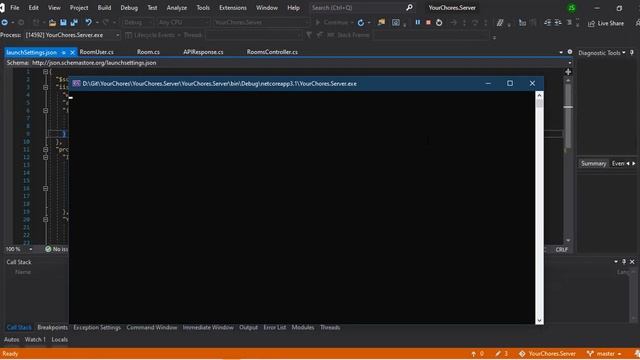This screenshot has height=360, width=640.
Task: Click the No issues checkmark indicator
Action: (48, 249)
